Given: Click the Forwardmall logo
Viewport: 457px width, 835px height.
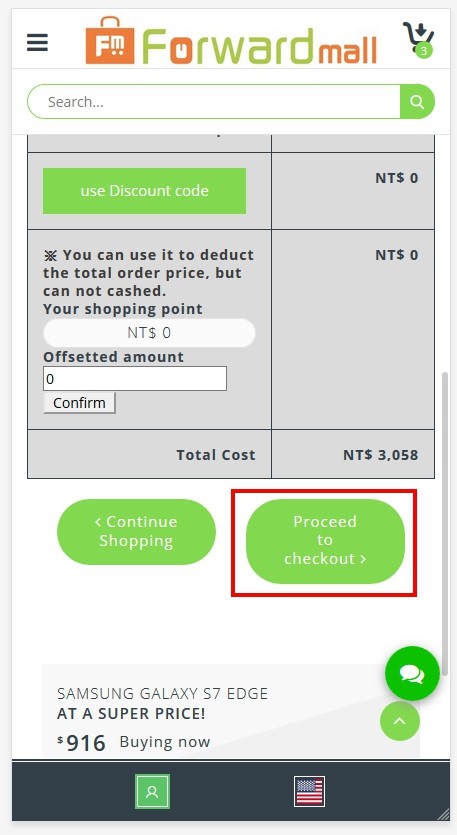Looking at the screenshot, I should (x=231, y=40).
